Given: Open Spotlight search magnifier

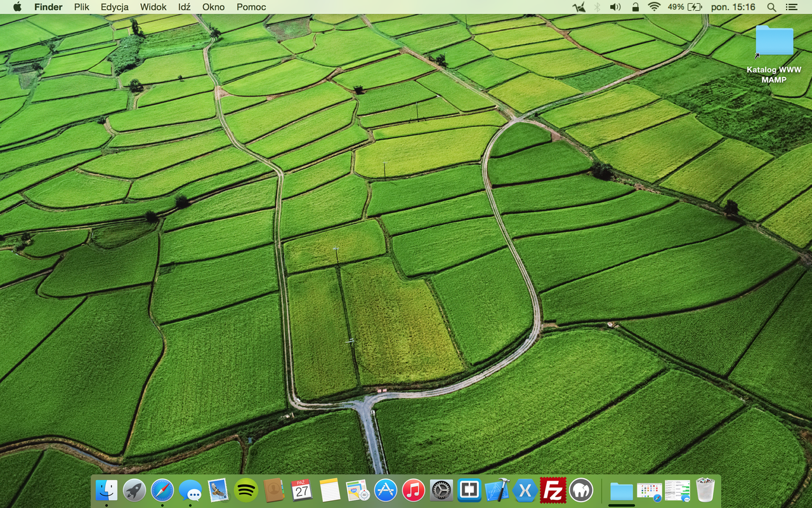Looking at the screenshot, I should 771,7.
